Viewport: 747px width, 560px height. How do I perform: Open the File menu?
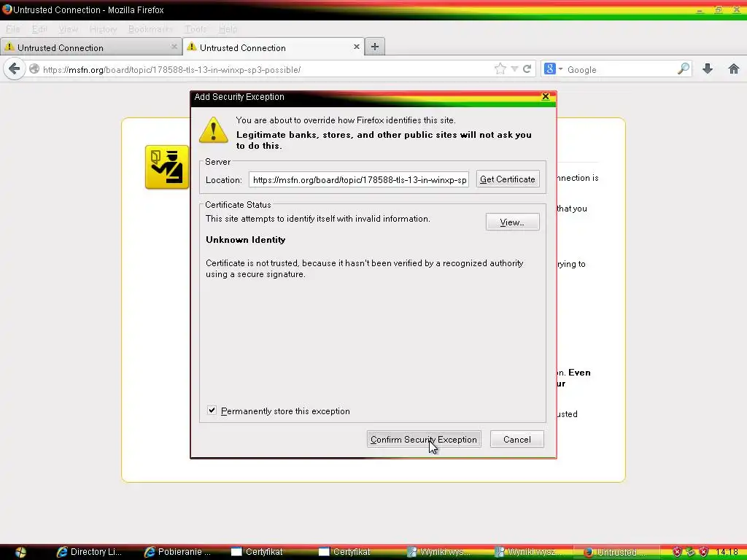13,29
